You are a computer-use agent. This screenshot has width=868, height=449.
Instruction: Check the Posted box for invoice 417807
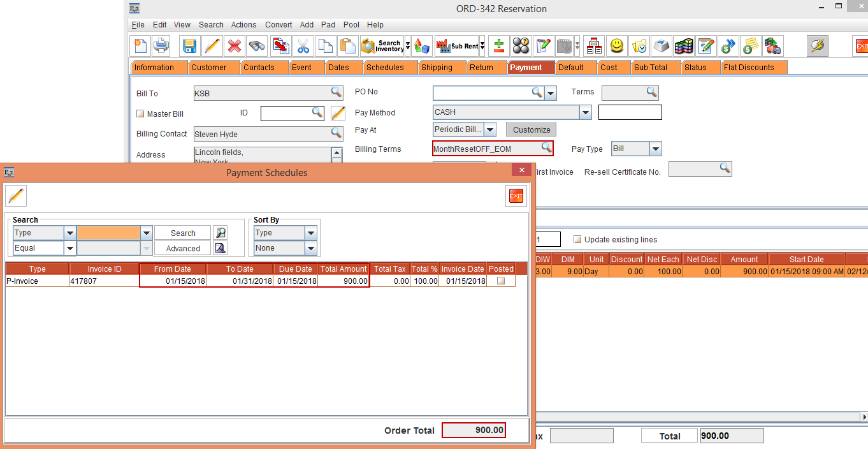click(501, 281)
